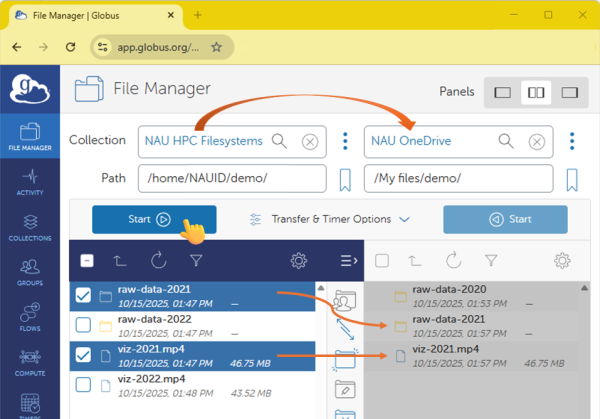Expand Transfer & Timer Options
Viewport: 600px width, 419px height.
[x=329, y=219]
